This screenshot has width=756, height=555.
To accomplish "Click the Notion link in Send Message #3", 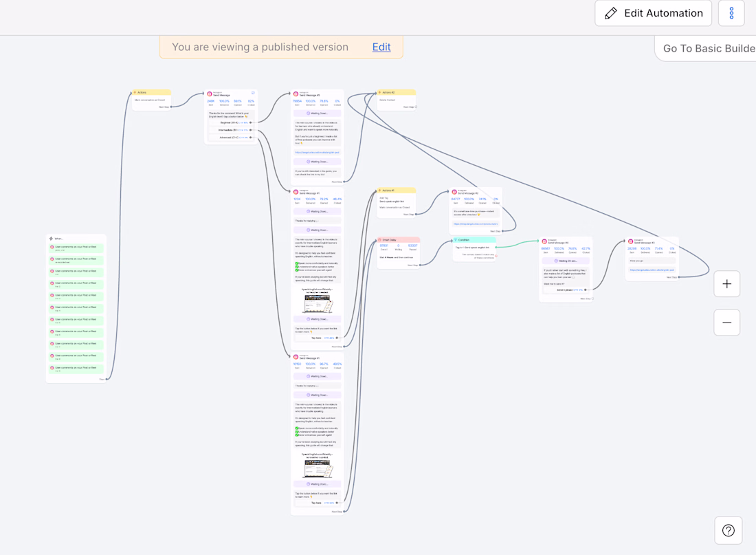I will click(652, 270).
